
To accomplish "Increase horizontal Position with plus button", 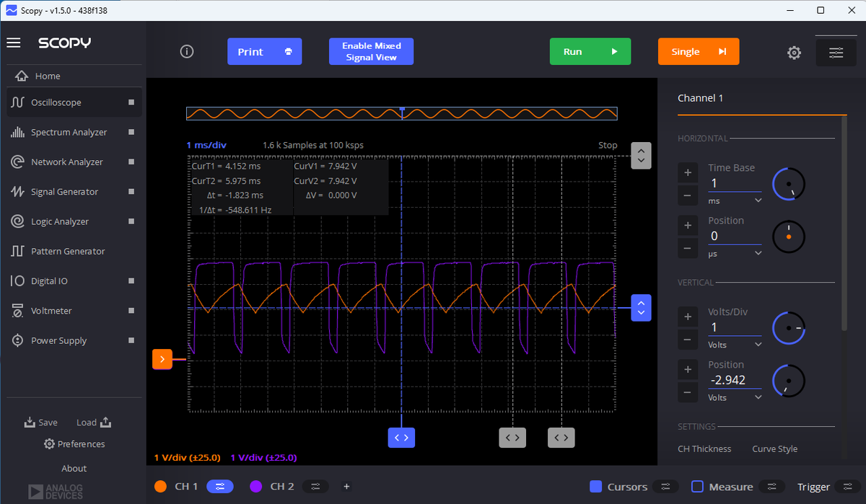I will click(x=688, y=225).
